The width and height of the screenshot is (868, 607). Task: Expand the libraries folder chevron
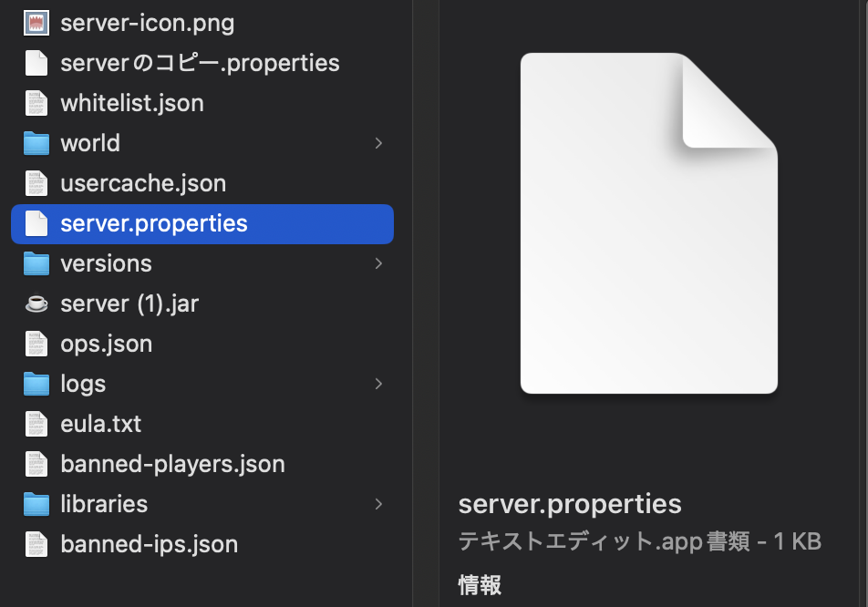[x=378, y=504]
